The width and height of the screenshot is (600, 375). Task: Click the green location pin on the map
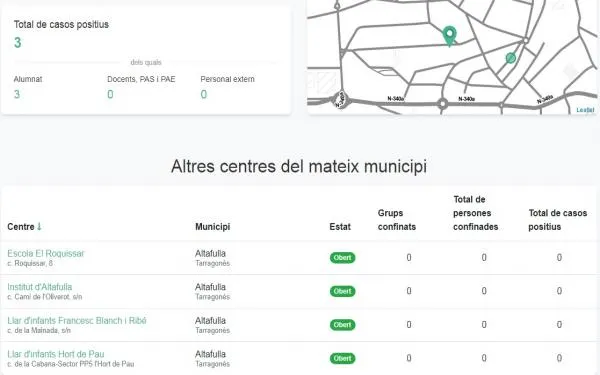[450, 36]
